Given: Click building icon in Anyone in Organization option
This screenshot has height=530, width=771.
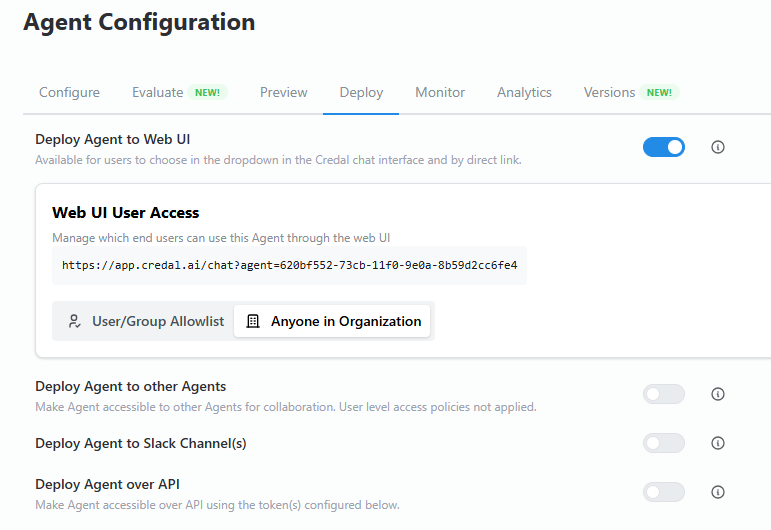Looking at the screenshot, I should [x=253, y=322].
